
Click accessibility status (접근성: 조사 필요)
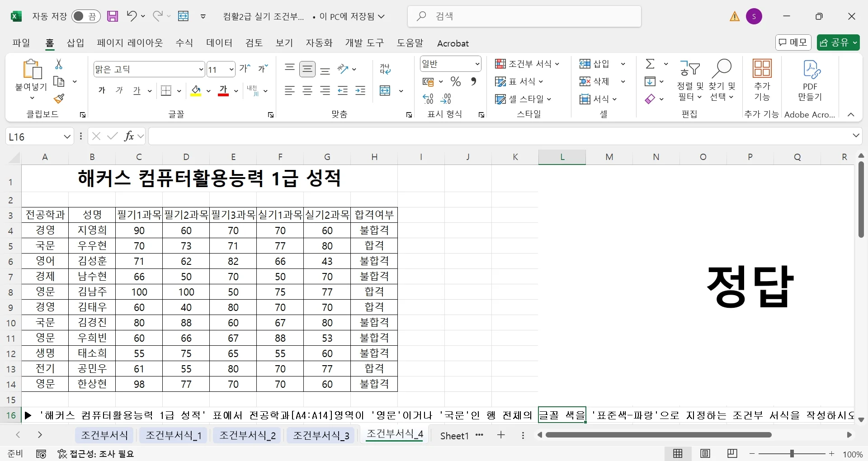tap(96, 454)
